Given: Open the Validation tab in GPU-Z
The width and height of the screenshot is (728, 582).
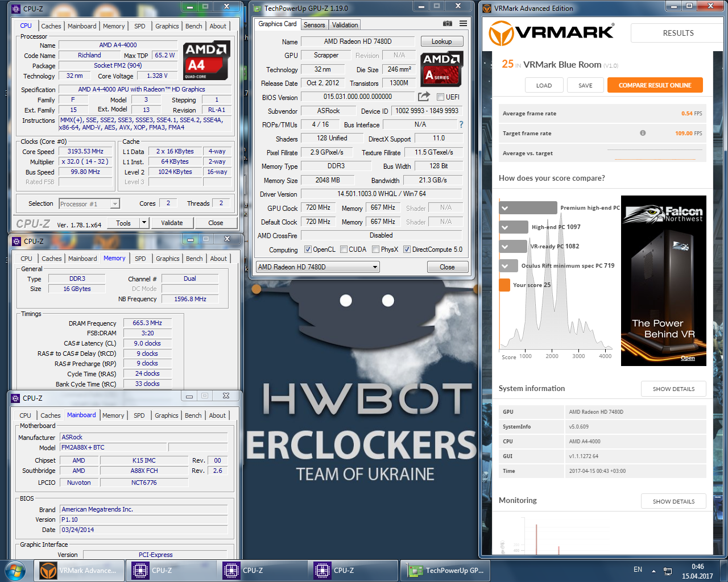Looking at the screenshot, I should tap(345, 24).
